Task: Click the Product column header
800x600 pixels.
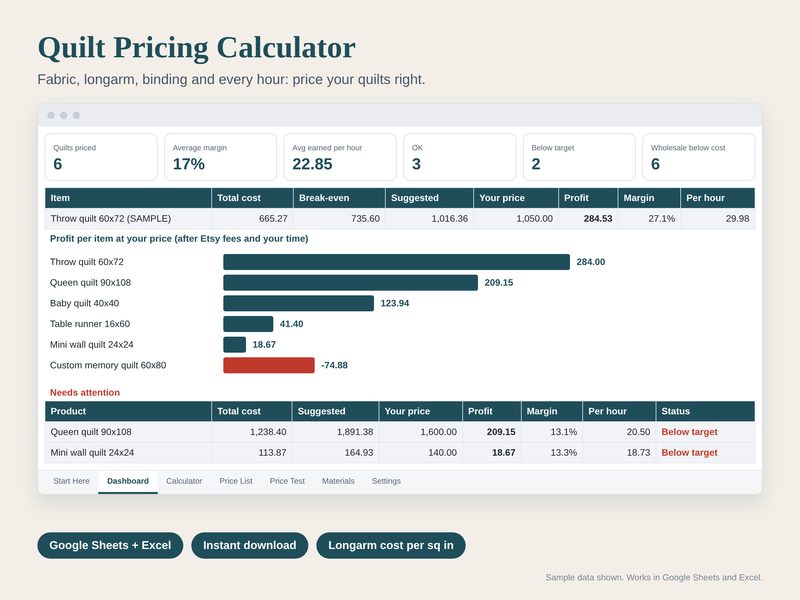Action: coord(128,411)
